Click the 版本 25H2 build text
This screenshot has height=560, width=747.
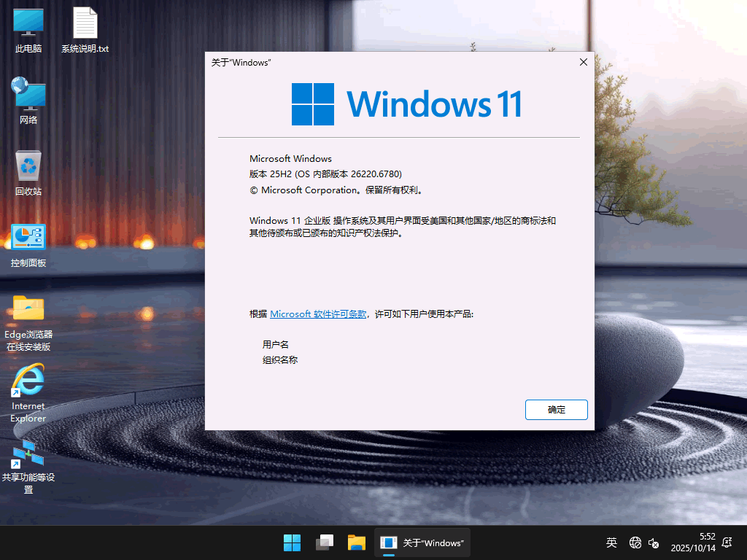point(326,174)
